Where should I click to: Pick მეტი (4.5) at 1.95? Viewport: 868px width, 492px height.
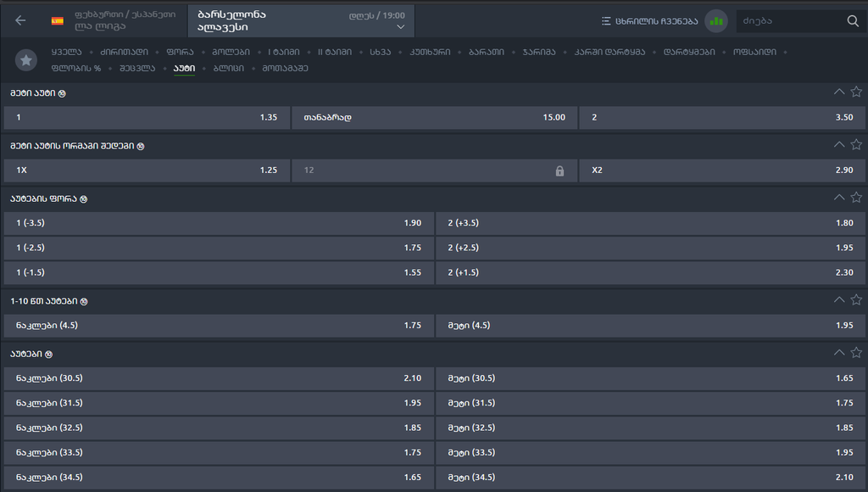650,326
